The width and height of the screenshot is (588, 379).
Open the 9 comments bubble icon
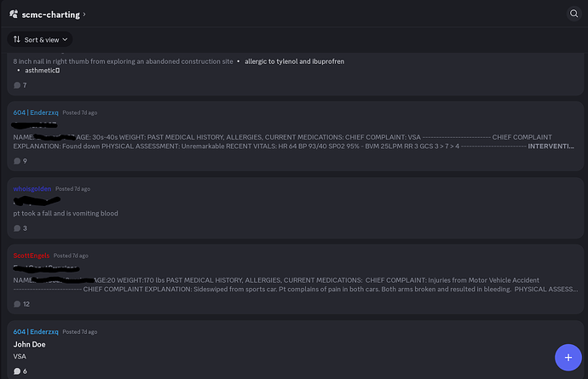pyautogui.click(x=17, y=161)
